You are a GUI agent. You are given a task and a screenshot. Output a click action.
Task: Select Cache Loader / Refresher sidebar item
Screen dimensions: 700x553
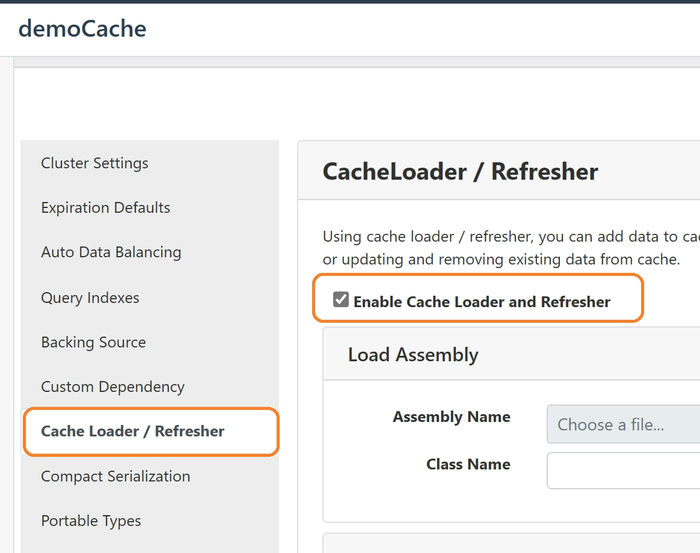click(x=133, y=431)
